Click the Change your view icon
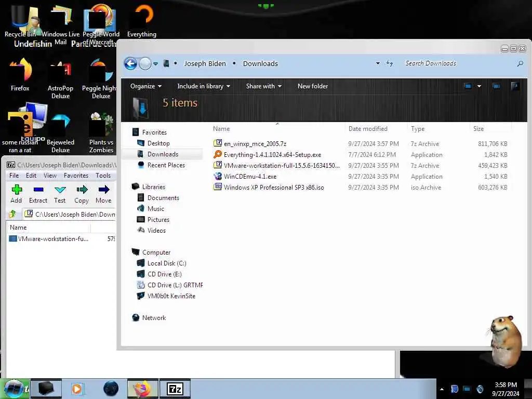Screen dimensions: 532x399 coord(468,86)
